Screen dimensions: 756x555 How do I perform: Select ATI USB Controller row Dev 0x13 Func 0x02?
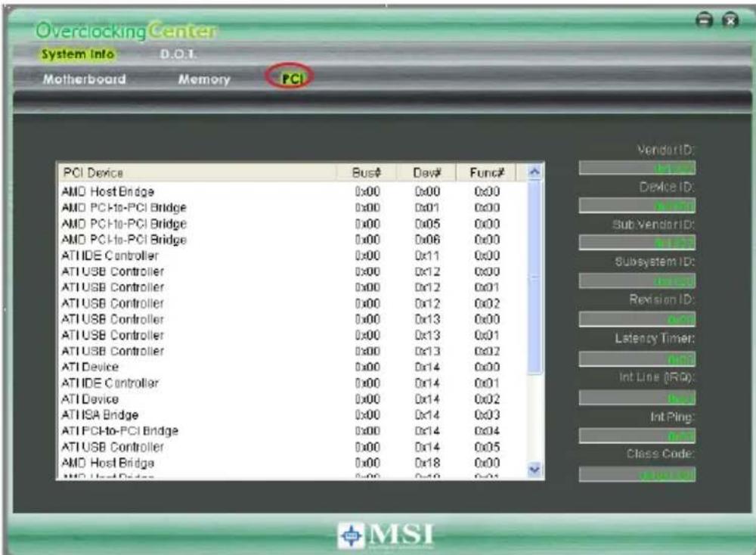pos(292,351)
